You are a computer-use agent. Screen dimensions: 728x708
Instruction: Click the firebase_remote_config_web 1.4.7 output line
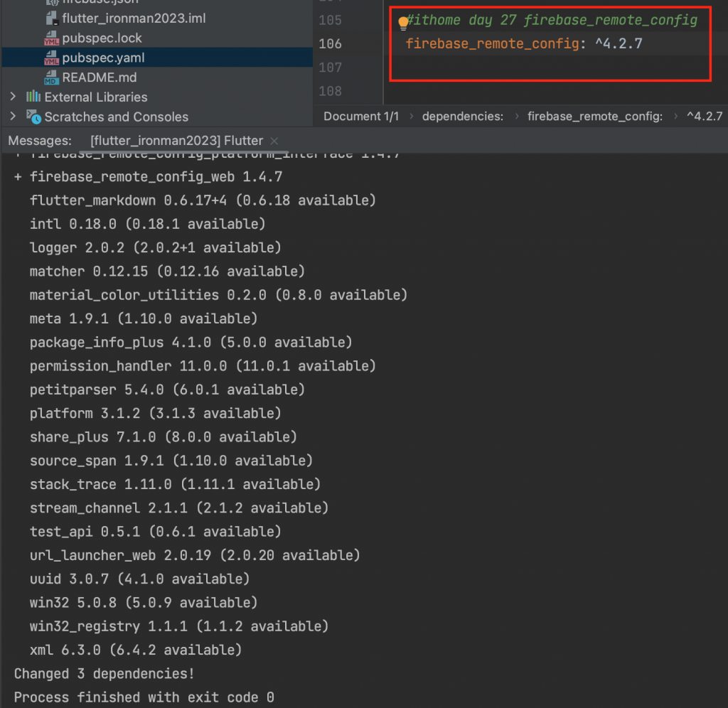(x=156, y=176)
